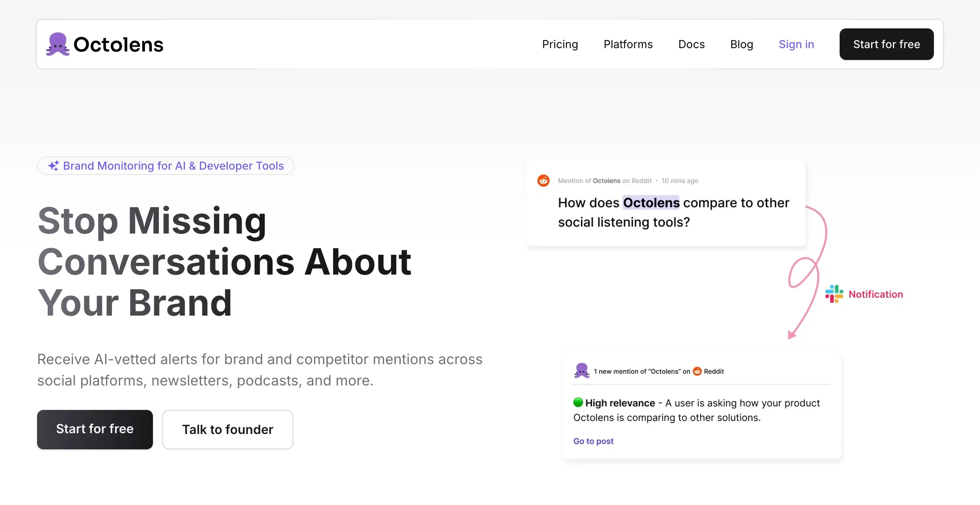
Task: Click hero Start for free button
Action: click(95, 429)
